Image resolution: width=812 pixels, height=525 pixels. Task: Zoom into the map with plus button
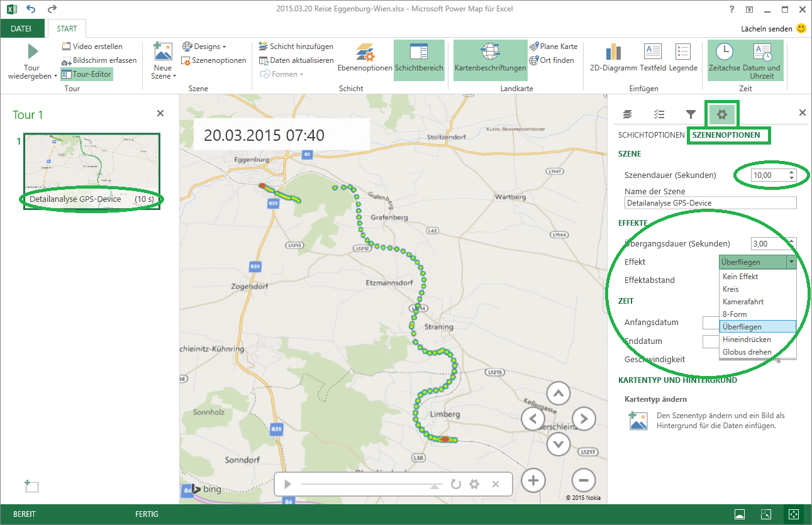533,480
